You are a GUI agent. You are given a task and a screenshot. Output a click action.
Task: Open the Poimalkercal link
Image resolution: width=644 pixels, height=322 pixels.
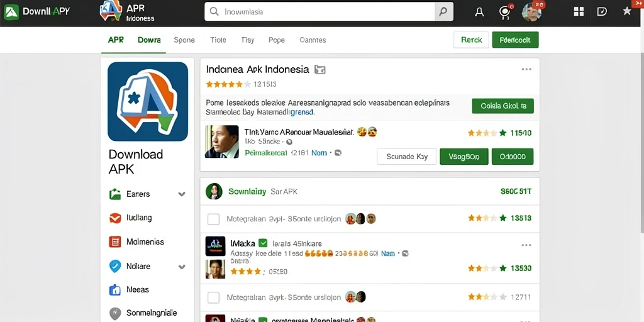[266, 153]
